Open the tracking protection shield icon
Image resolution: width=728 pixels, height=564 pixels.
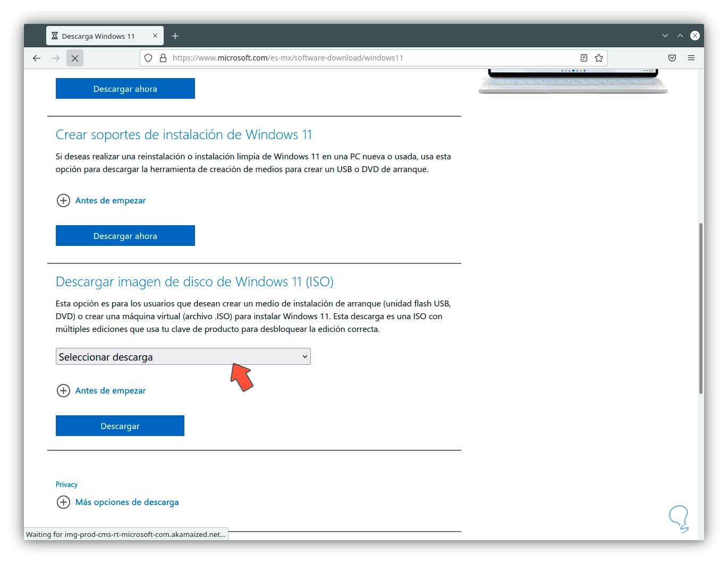148,58
